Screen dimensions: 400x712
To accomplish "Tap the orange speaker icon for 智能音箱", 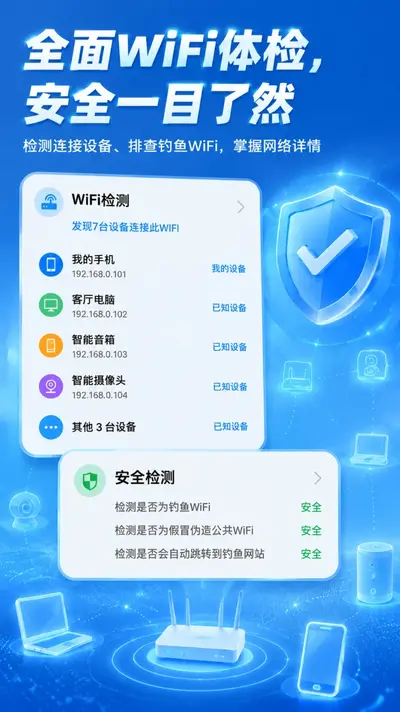I will [51, 345].
